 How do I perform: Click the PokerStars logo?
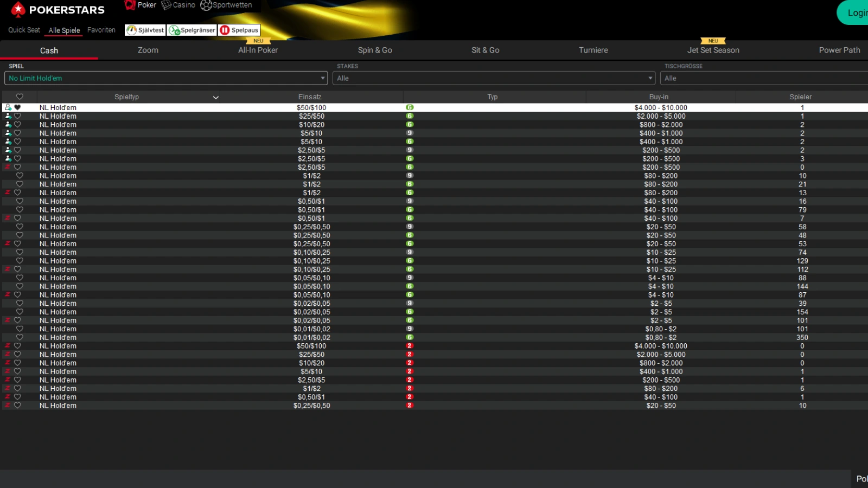(x=58, y=9)
